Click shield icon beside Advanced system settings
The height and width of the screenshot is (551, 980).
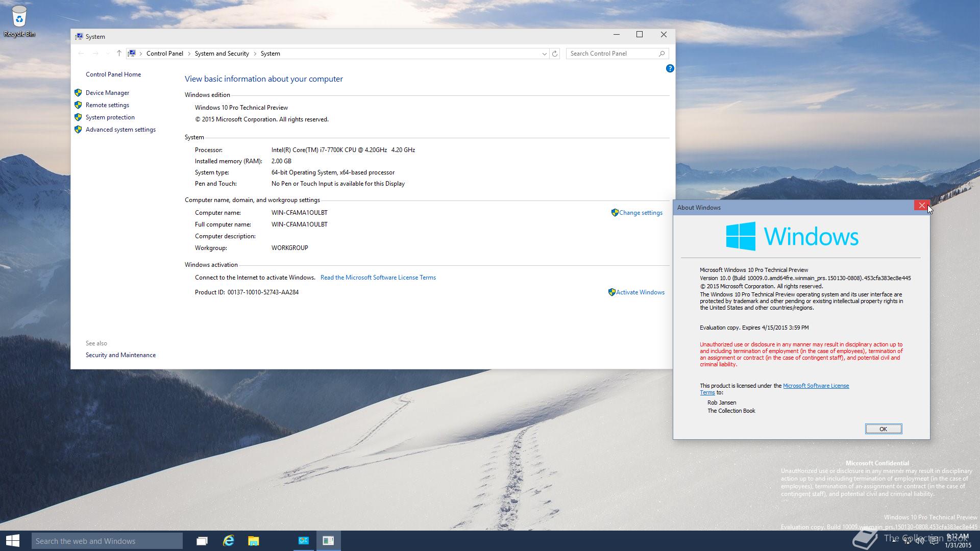pos(78,130)
